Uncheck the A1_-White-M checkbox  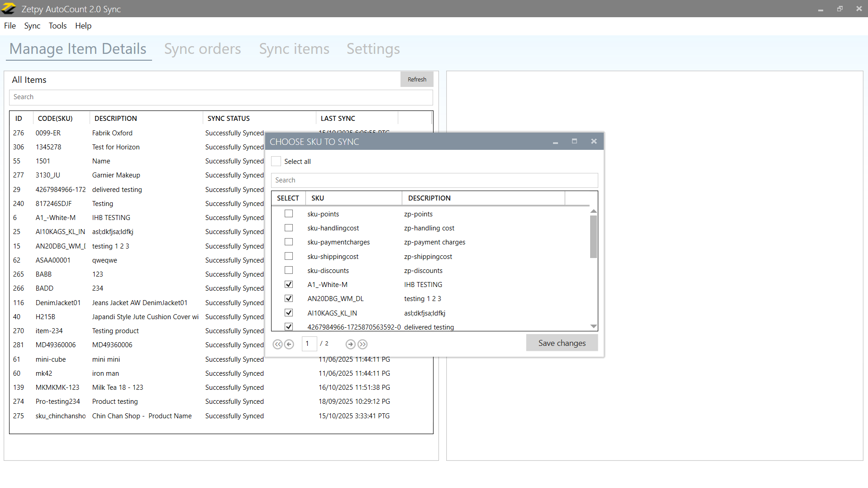point(289,285)
